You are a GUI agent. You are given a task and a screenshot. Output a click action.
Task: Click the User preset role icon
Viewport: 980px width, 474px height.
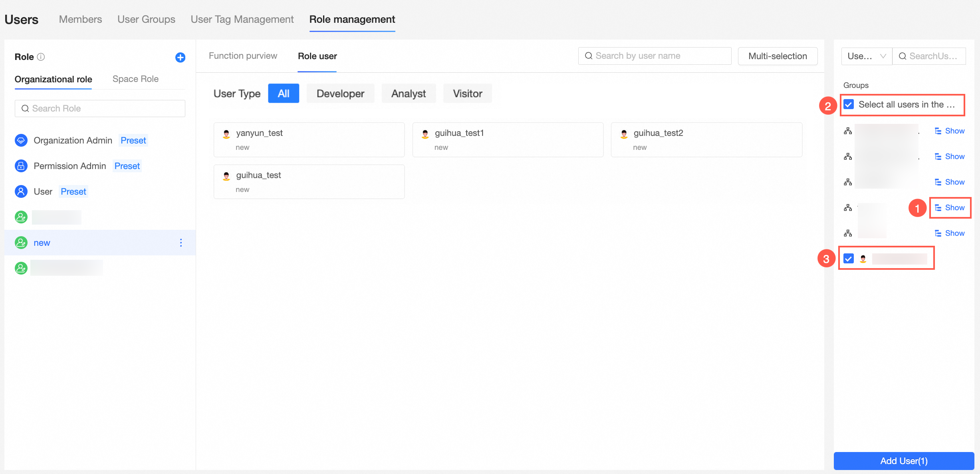coord(21,191)
